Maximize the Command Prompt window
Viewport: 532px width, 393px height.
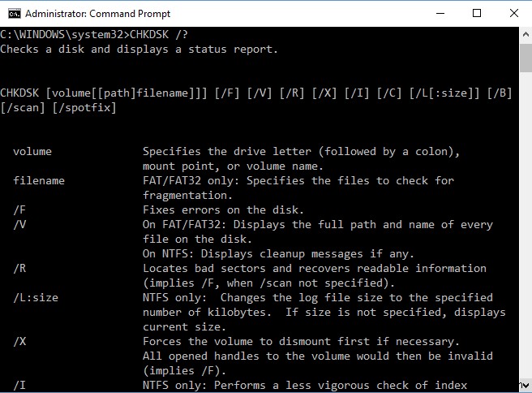point(477,13)
